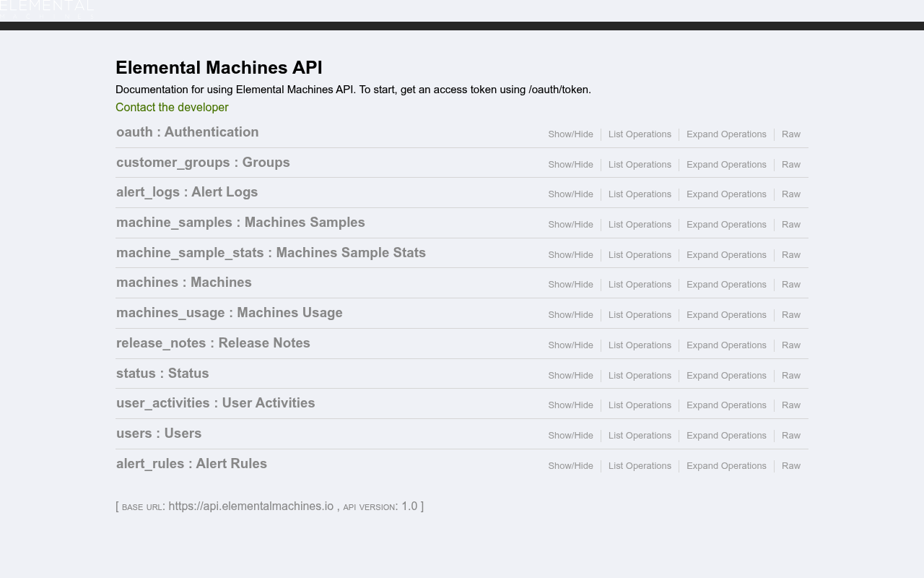Open user_activities : User Activities heading
The image size is (924, 578).
[x=216, y=403]
